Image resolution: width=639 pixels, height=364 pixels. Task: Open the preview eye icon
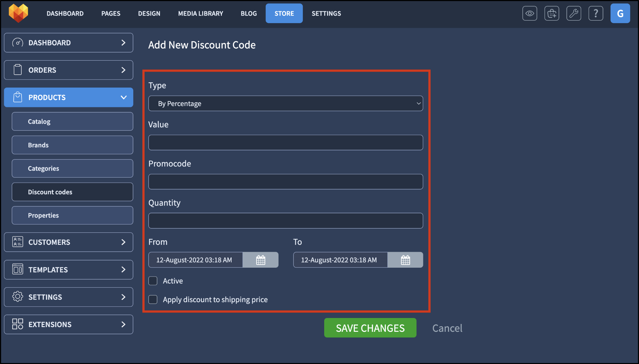coord(529,13)
